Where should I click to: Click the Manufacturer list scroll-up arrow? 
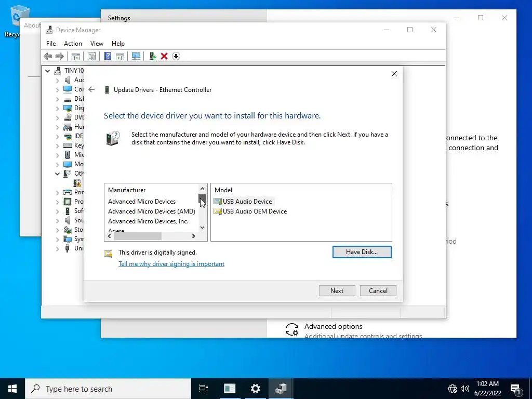pyautogui.click(x=202, y=189)
